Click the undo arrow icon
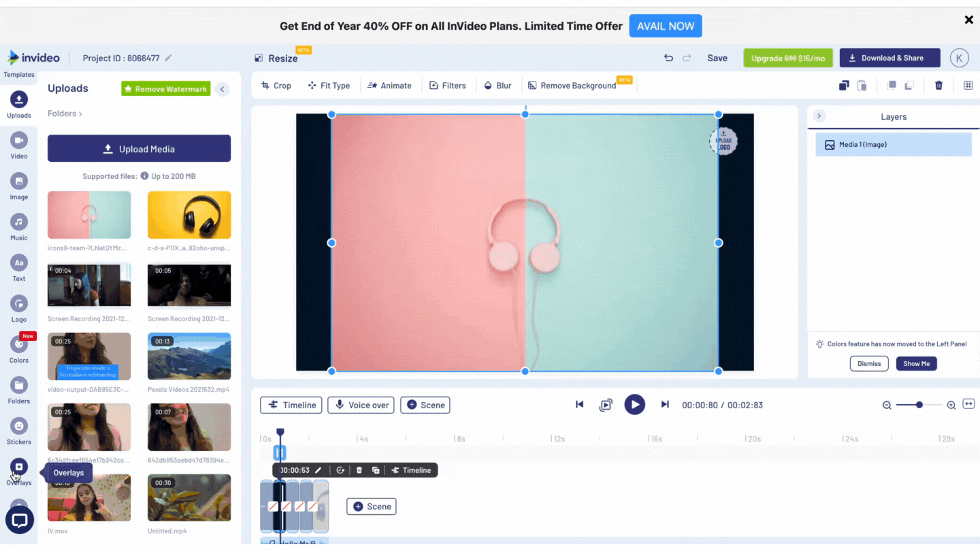 point(668,59)
